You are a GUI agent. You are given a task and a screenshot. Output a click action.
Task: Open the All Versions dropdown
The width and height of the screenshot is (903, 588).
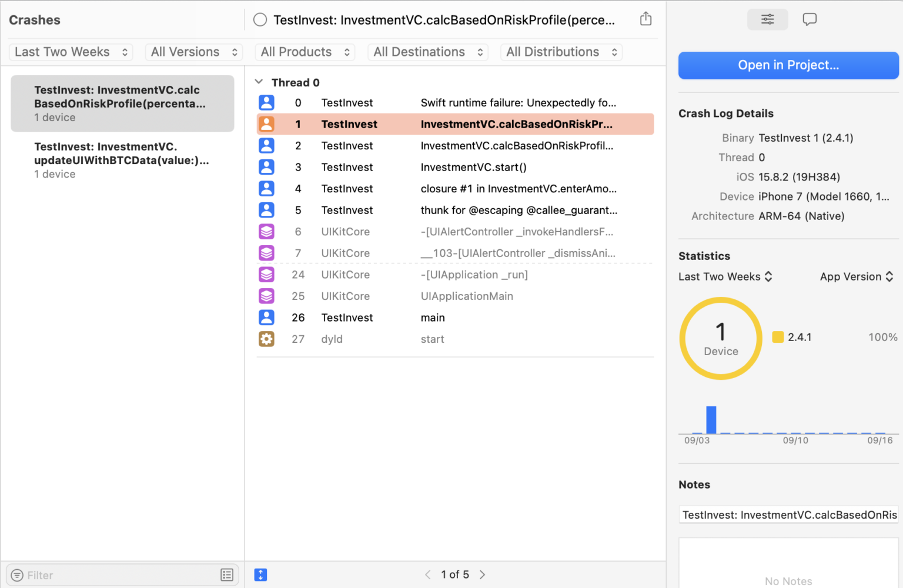coord(193,52)
